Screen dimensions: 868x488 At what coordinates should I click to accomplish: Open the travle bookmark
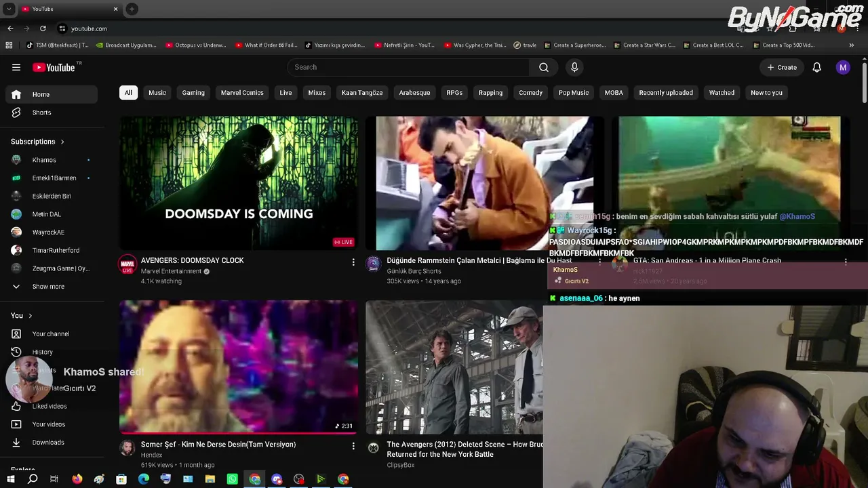(x=525, y=45)
